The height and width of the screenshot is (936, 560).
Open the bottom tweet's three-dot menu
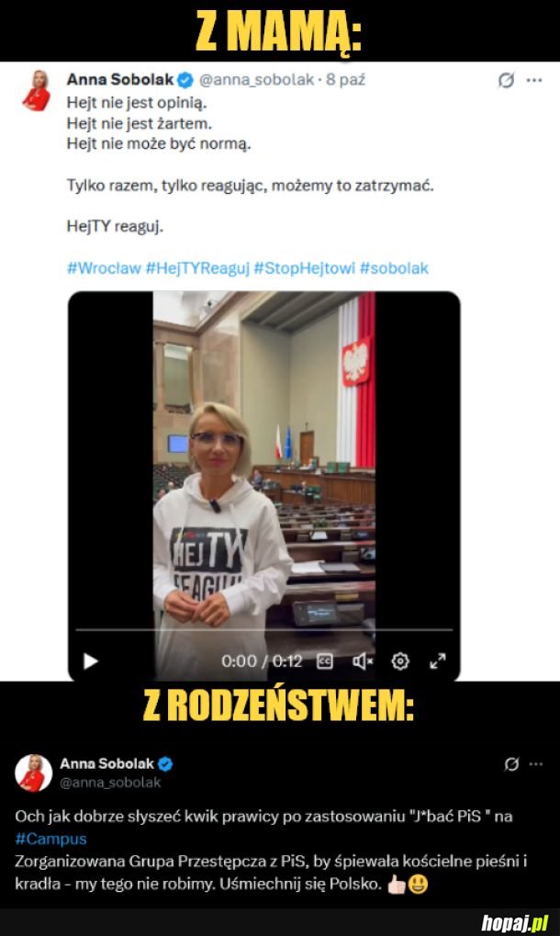coord(535,763)
